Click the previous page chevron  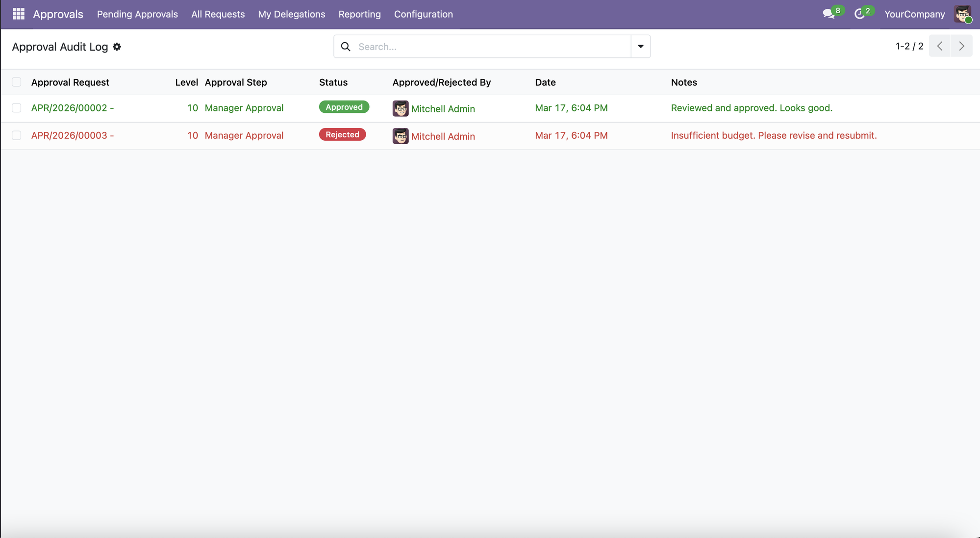(940, 46)
